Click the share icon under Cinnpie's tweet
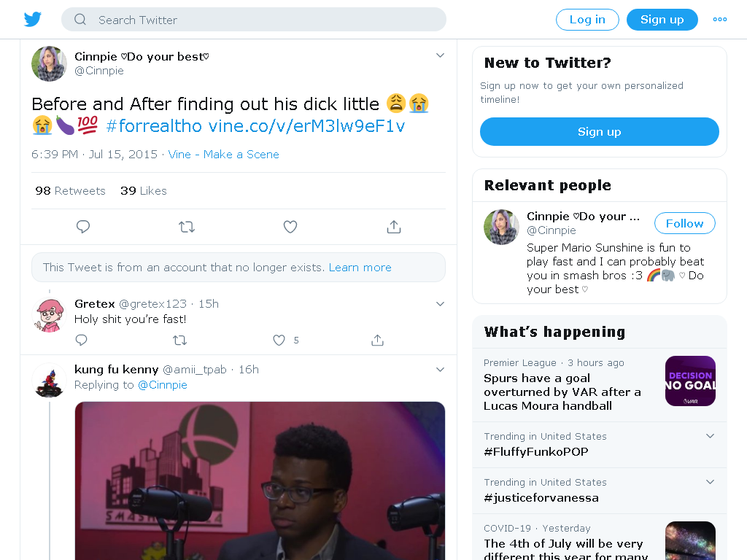The image size is (747, 560). click(393, 227)
